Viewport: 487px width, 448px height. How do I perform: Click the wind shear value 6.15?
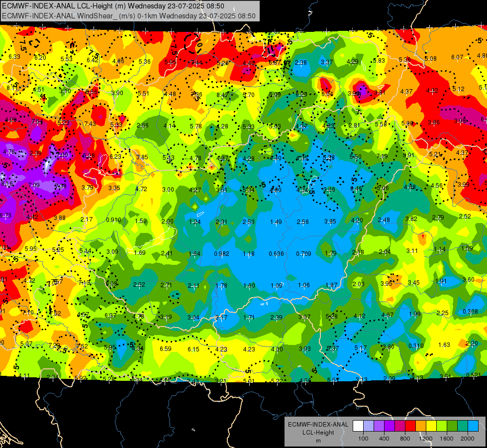(x=193, y=349)
